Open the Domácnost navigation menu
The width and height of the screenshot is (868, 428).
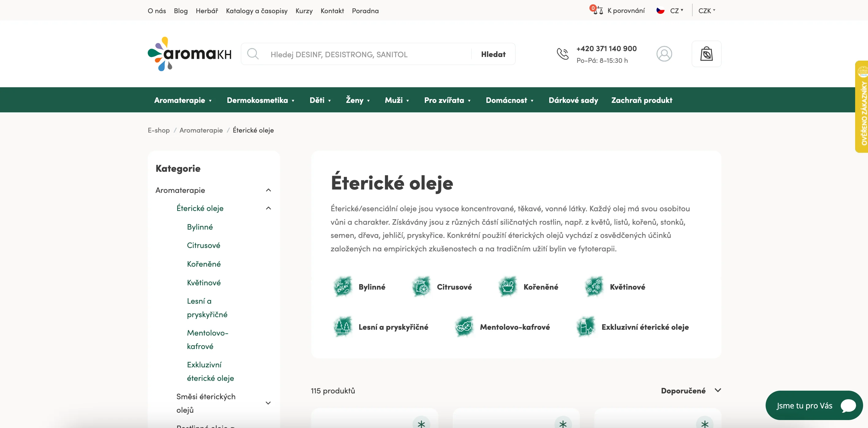[510, 100]
